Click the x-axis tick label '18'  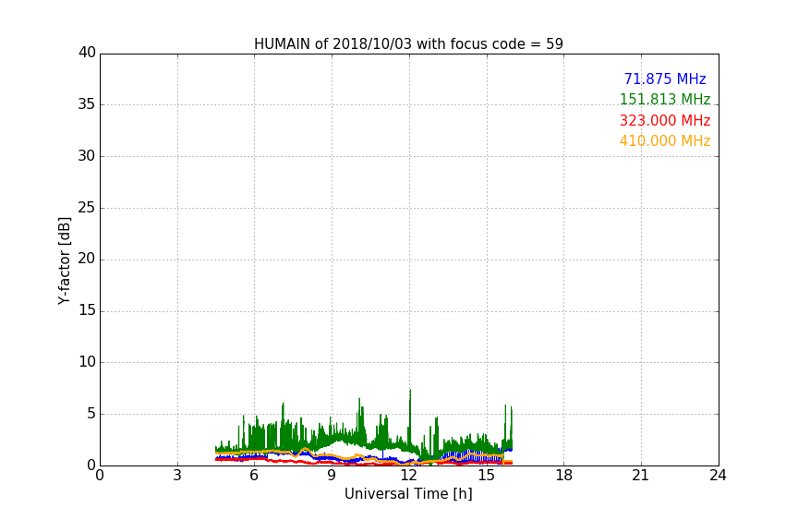coord(563,476)
